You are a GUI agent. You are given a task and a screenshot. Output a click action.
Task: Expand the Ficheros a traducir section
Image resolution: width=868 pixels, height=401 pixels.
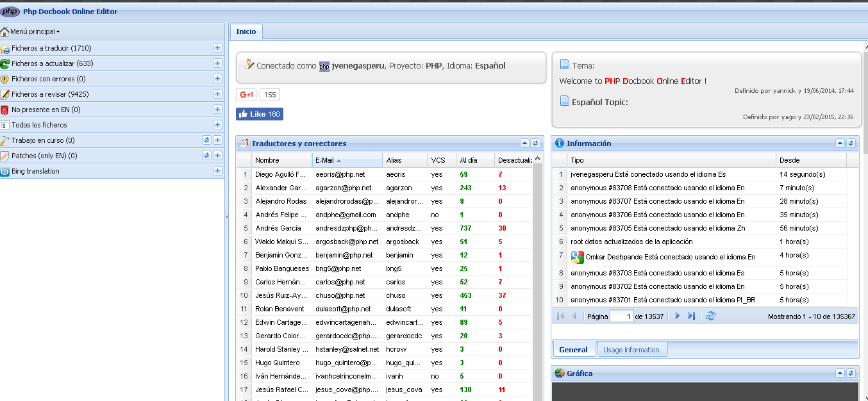click(x=217, y=48)
